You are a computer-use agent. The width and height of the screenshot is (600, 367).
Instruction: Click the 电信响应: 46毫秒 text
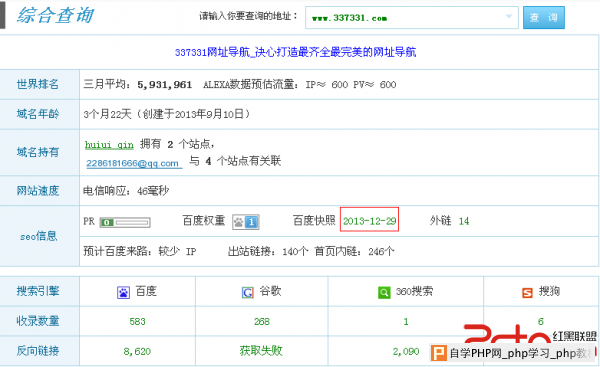(126, 191)
